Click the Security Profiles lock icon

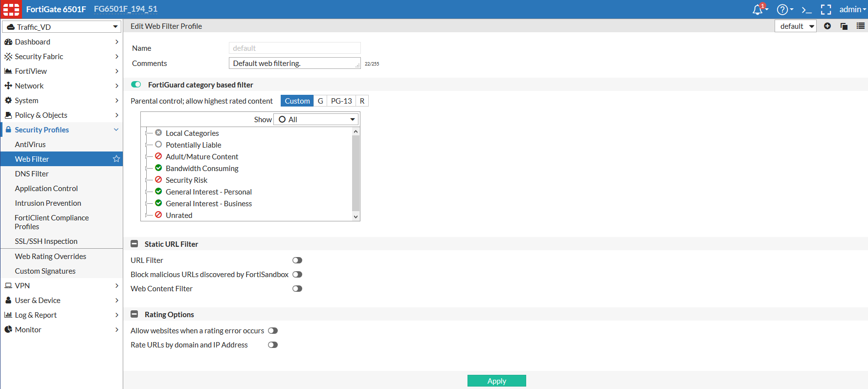[8, 130]
